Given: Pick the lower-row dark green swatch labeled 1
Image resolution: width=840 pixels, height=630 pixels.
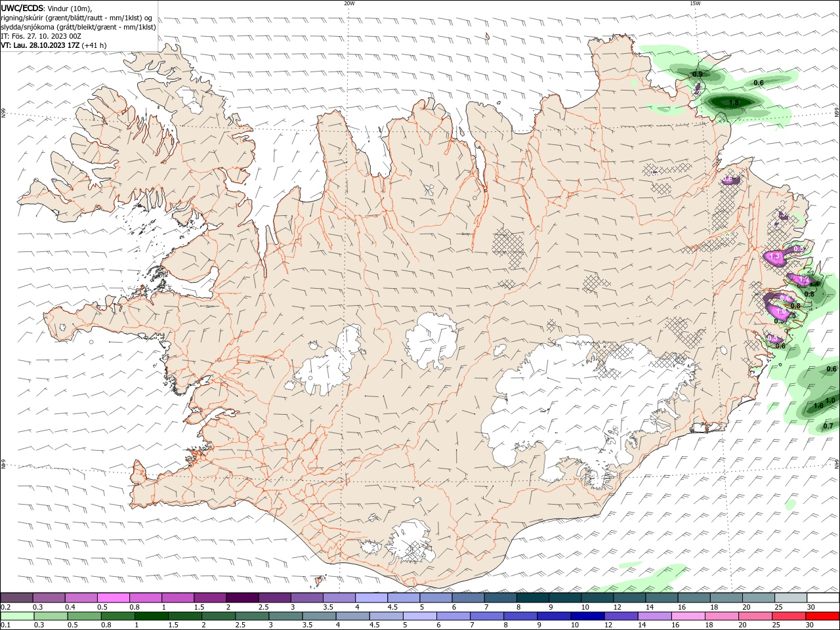Looking at the screenshot, I should [152, 616].
